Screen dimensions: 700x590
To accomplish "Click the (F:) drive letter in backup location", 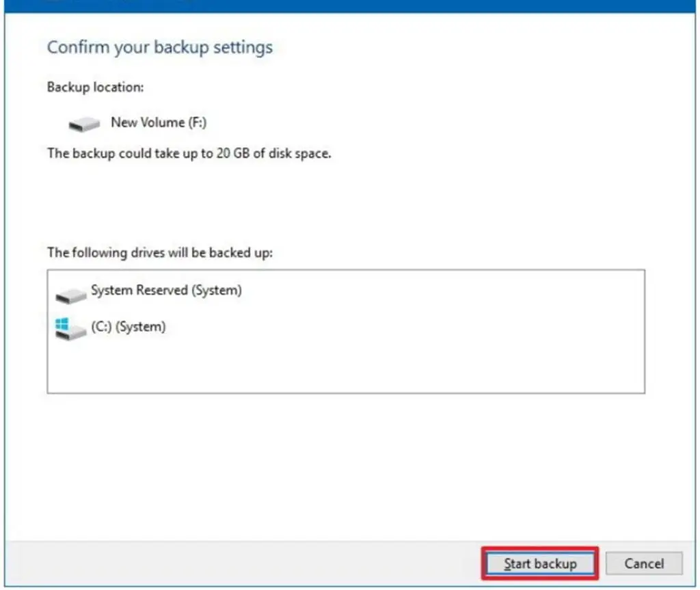I will [197, 122].
